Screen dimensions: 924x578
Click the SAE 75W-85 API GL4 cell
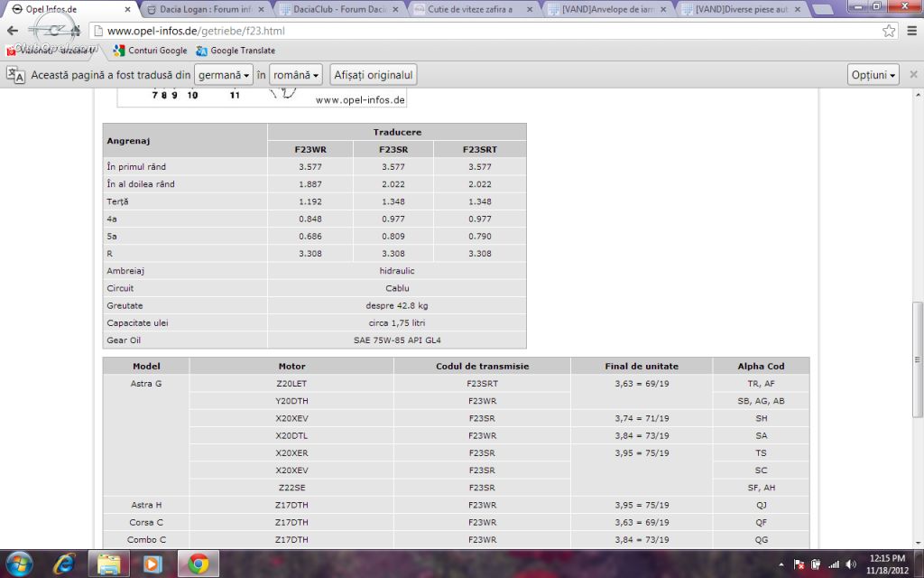[397, 340]
